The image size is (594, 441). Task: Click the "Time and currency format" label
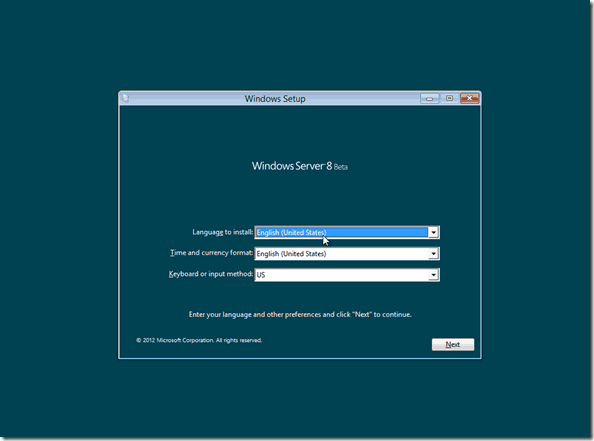pos(211,253)
